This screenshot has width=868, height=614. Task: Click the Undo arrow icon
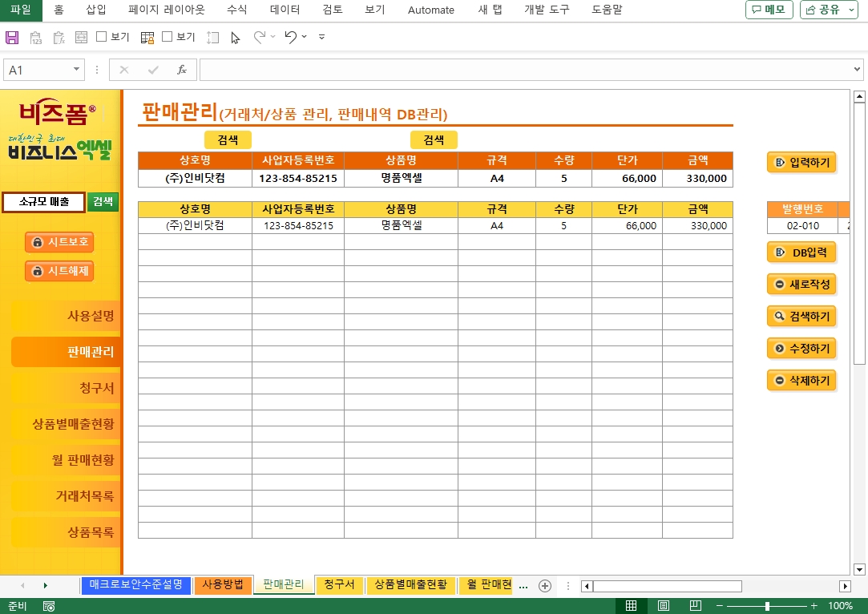[290, 37]
